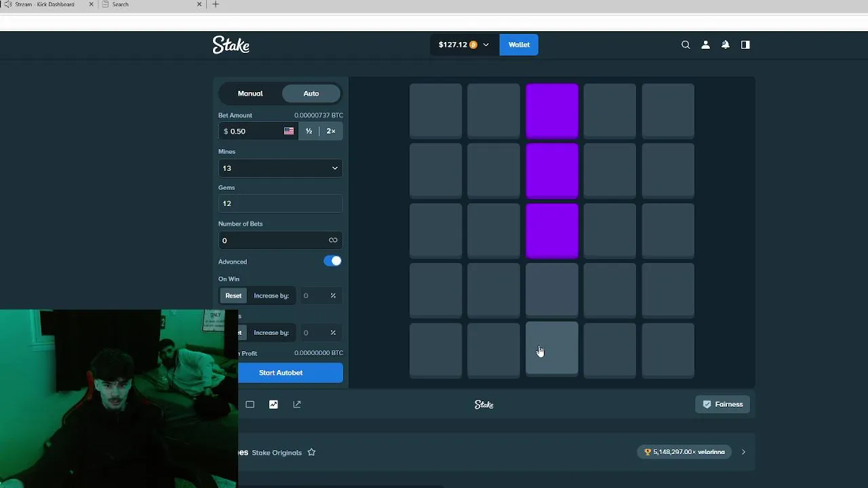This screenshot has width=868, height=488.
Task: Open the Wallet
Action: coord(519,45)
